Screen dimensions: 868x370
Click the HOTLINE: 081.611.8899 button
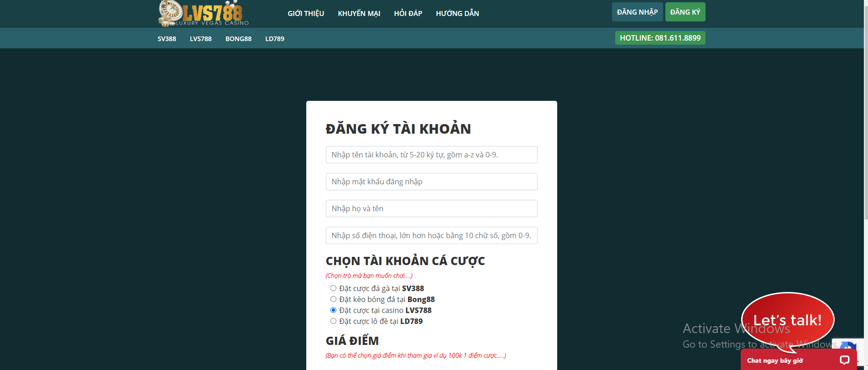point(660,38)
